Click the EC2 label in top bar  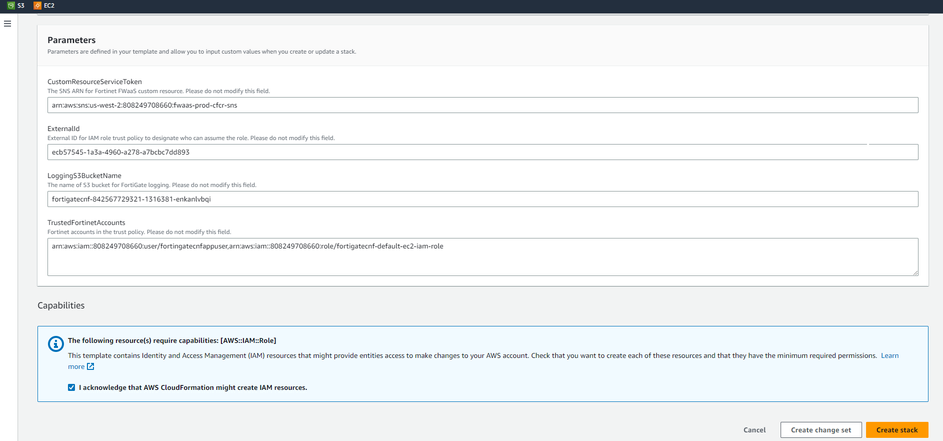[x=50, y=6]
